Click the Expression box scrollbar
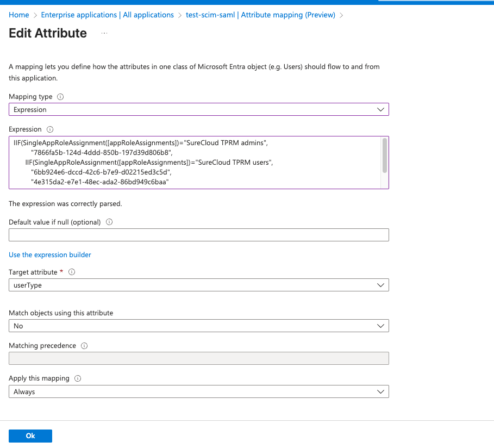 pyautogui.click(x=385, y=155)
